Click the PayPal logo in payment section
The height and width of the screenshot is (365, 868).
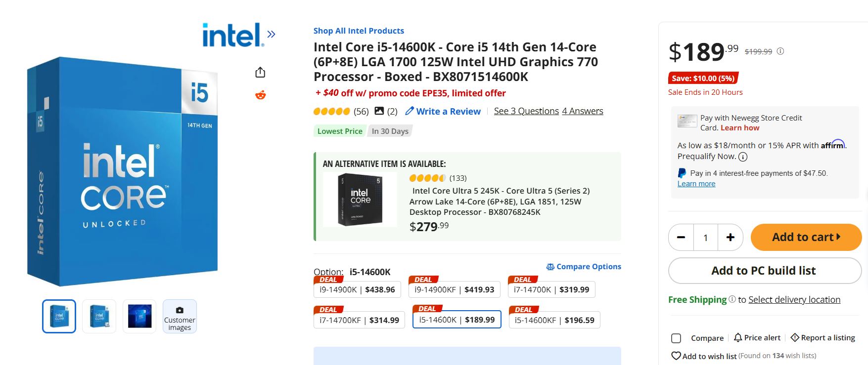pyautogui.click(x=681, y=173)
